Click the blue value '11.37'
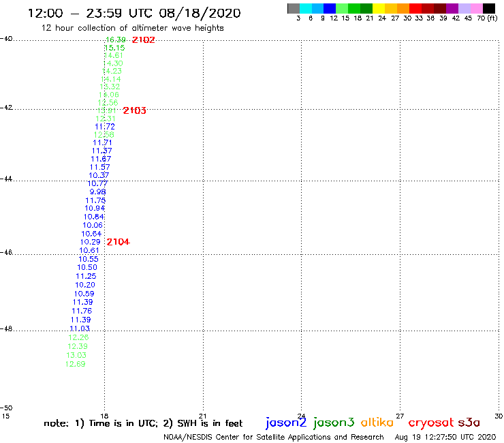This screenshot has height=443, width=504. click(102, 151)
